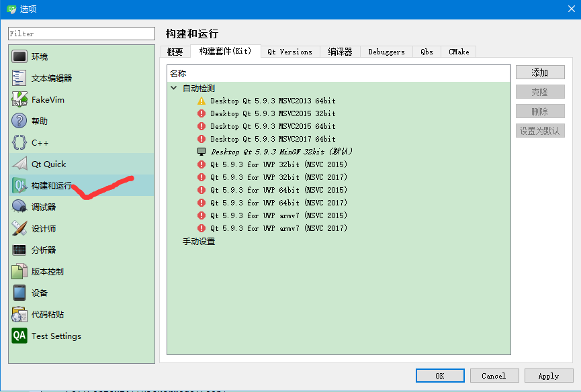
Task: Select Desktop Qt 5.9.3 MSVC2015 32bit kit
Action: (x=273, y=113)
